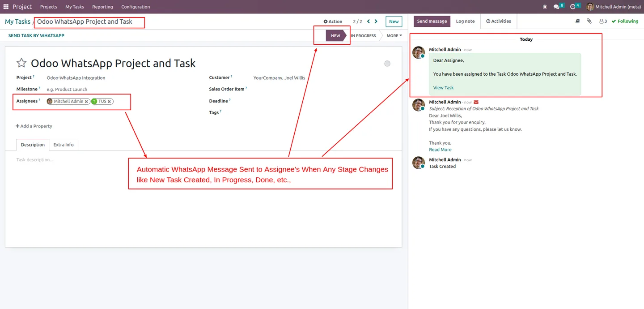644x309 pixels.
Task: Select the New stage in status bar
Action: tap(335, 36)
